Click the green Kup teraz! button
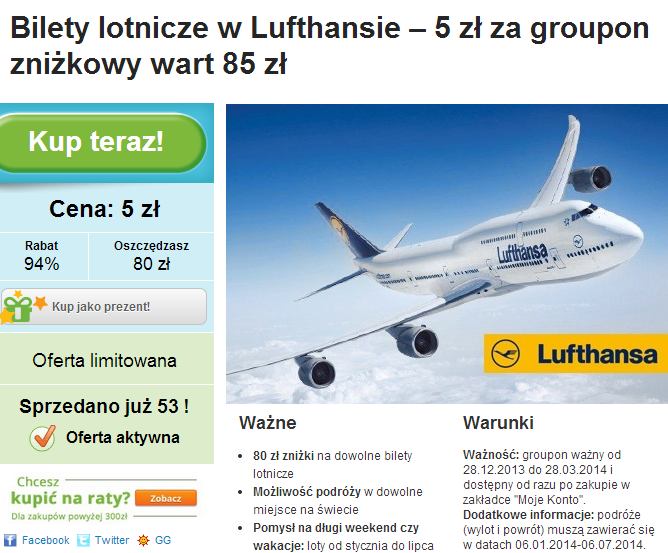The image size is (668, 553). 101,143
